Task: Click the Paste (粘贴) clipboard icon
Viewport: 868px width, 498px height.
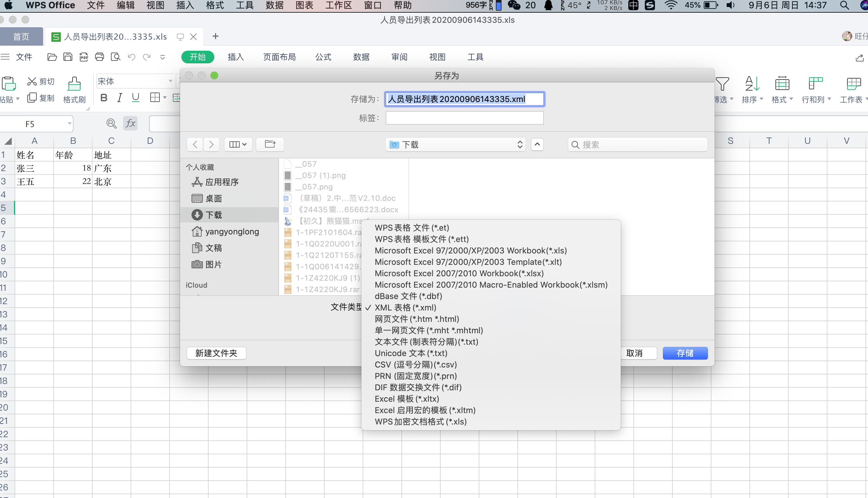Action: pyautogui.click(x=9, y=83)
